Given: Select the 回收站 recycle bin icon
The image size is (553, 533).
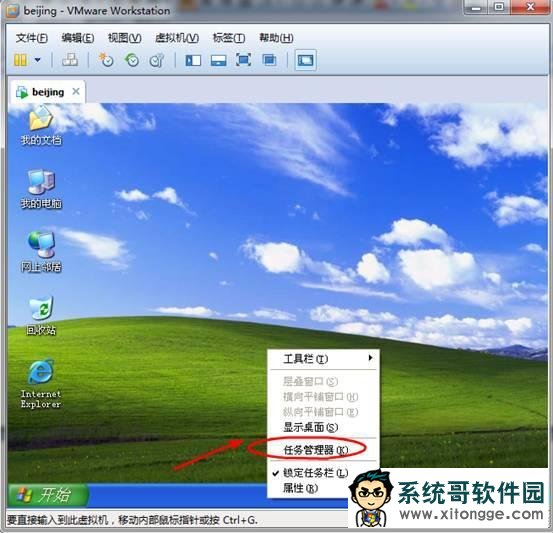Looking at the screenshot, I should (41, 315).
